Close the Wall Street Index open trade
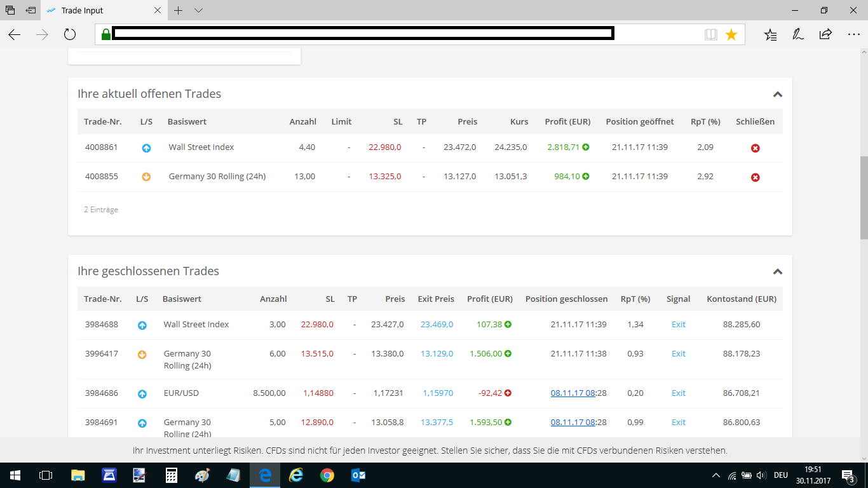 click(x=755, y=148)
